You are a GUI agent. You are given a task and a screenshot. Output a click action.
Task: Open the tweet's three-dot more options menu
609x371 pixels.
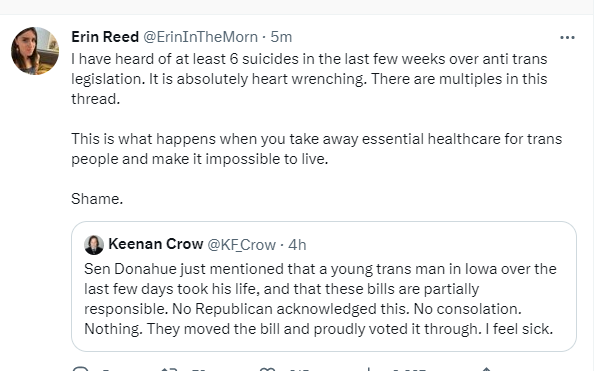(x=567, y=38)
